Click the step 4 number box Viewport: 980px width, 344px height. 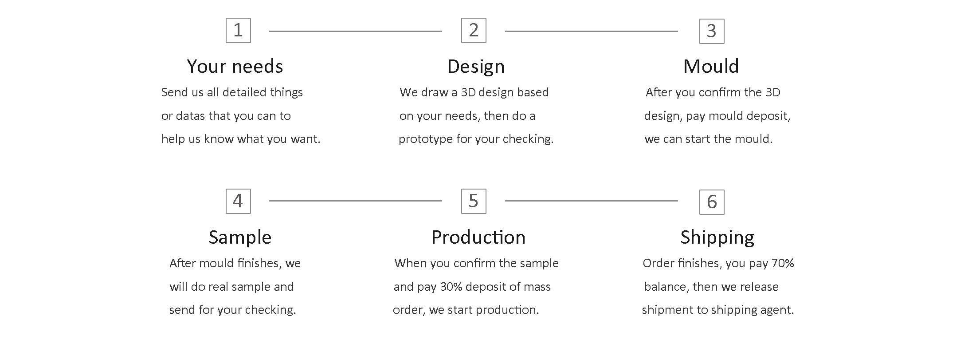click(x=238, y=202)
